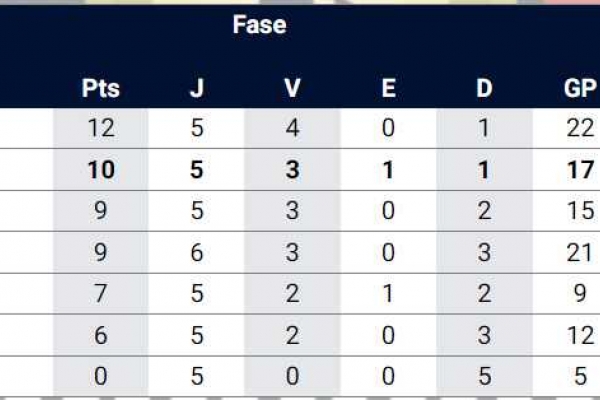Click the GP value 22
This screenshot has width=600, height=400.
click(580, 129)
